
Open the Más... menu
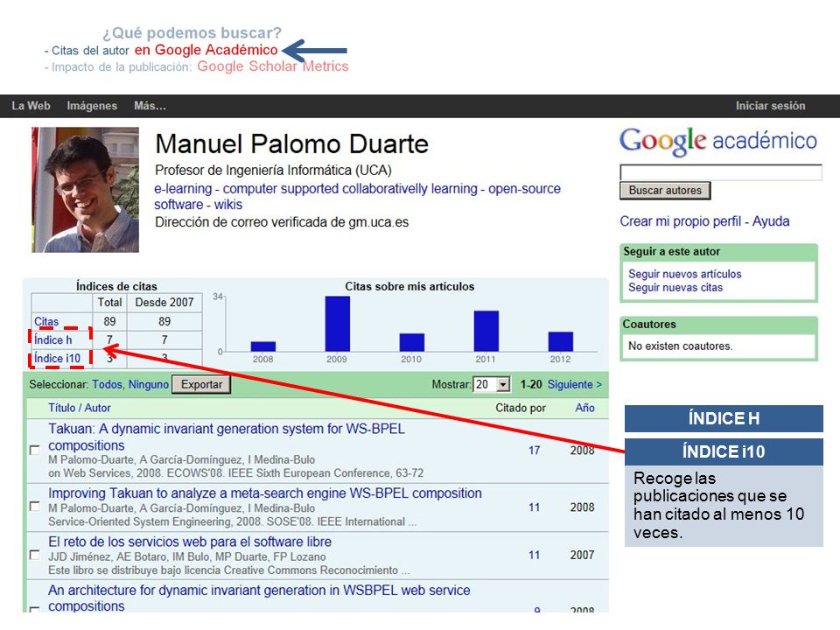150,106
